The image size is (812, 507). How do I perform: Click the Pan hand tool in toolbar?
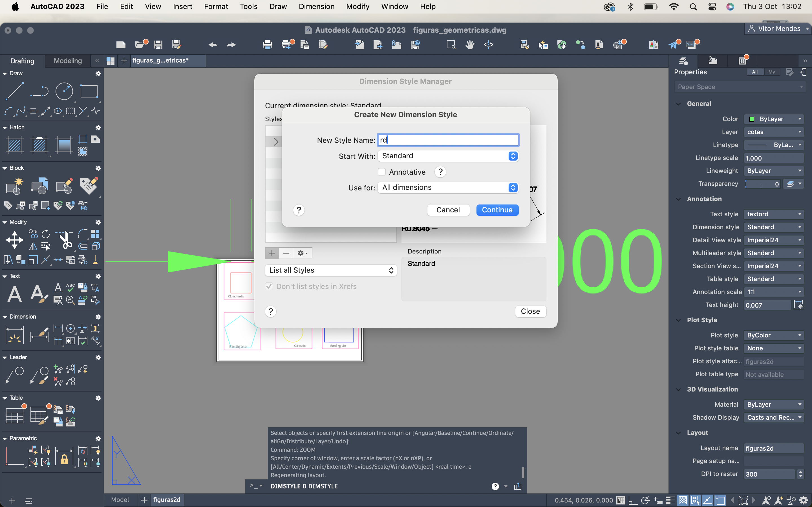[470, 45]
